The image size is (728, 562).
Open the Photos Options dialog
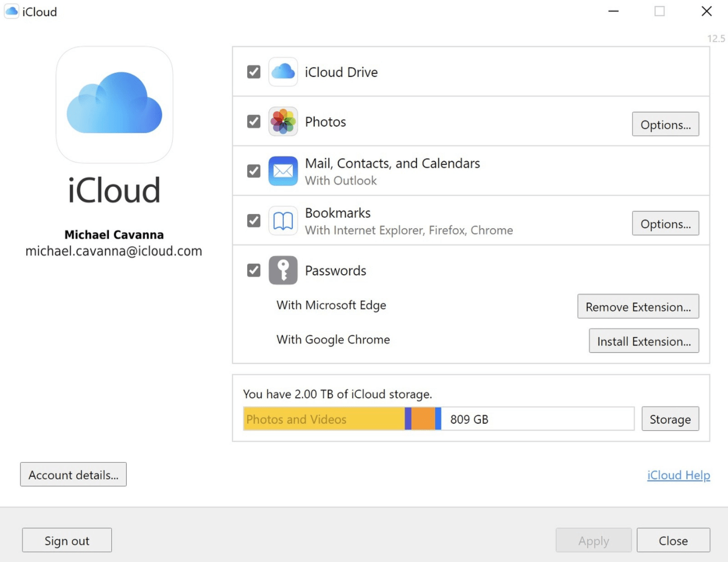[665, 124]
